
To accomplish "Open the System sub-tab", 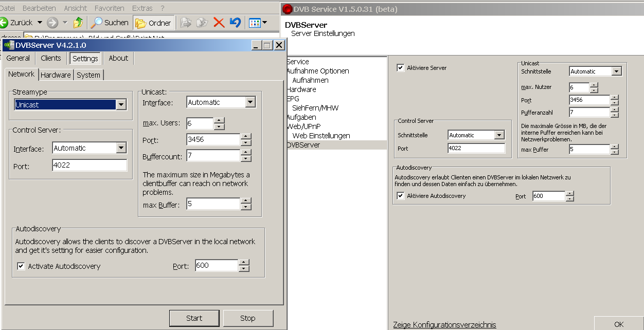I will coord(88,75).
